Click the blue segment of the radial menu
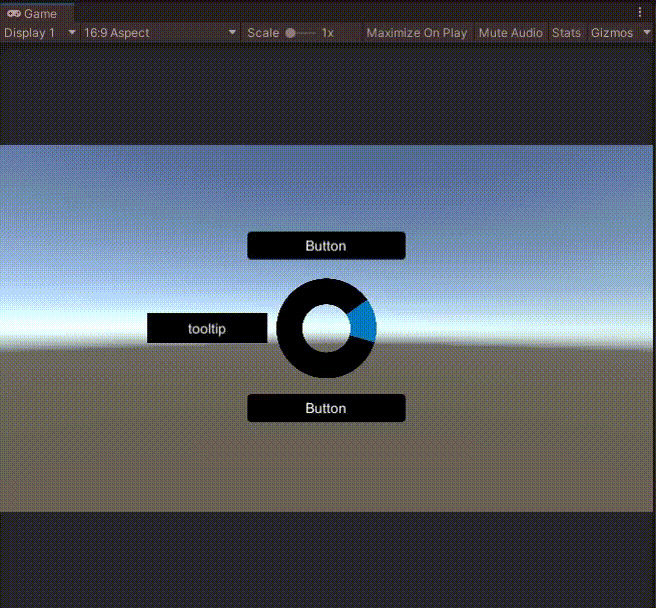 (x=363, y=321)
